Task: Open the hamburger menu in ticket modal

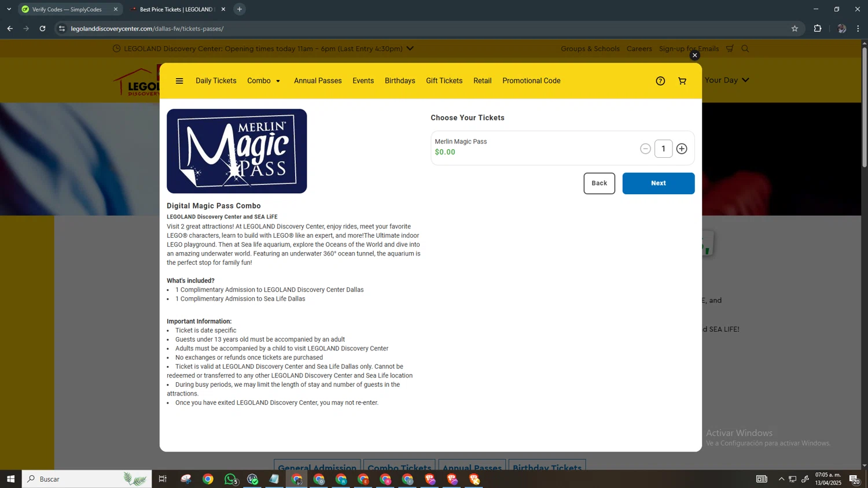Action: (179, 81)
